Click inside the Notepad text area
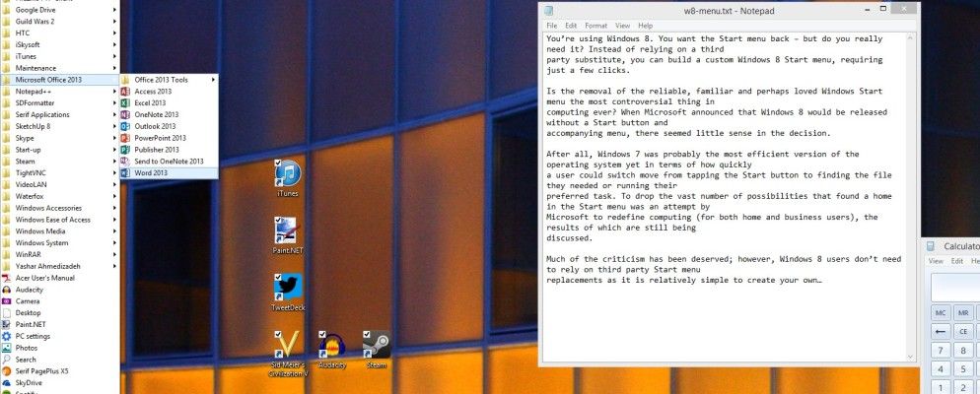This screenshot has width=980, height=394. click(x=725, y=196)
